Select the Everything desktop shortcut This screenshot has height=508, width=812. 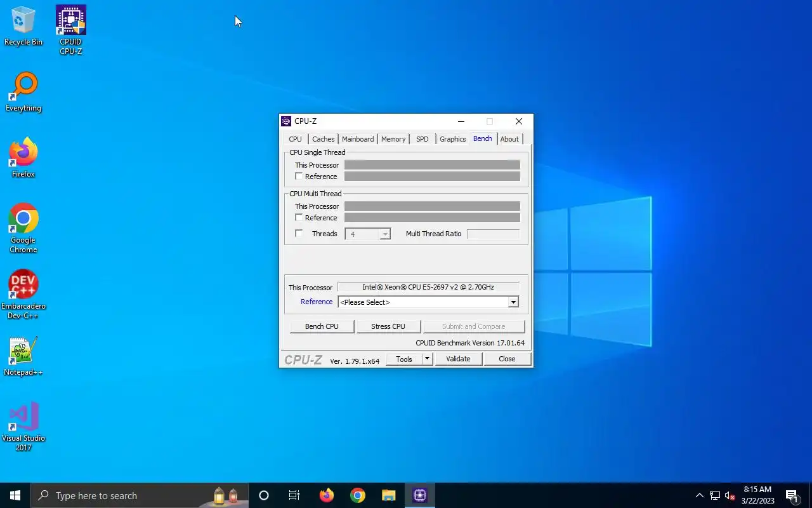tap(23, 93)
